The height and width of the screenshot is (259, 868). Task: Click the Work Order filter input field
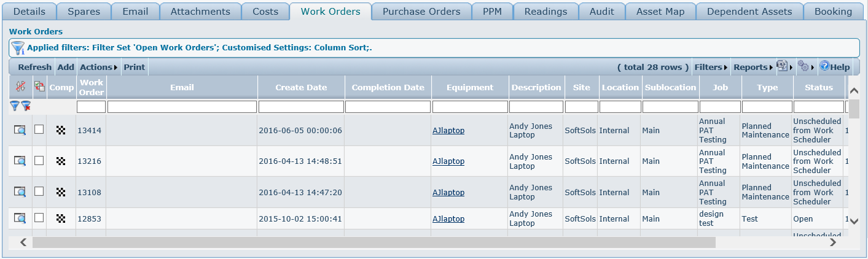91,107
